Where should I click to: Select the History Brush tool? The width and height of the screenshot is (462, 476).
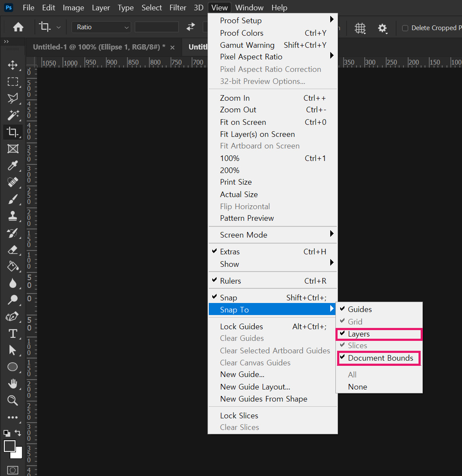pyautogui.click(x=12, y=233)
